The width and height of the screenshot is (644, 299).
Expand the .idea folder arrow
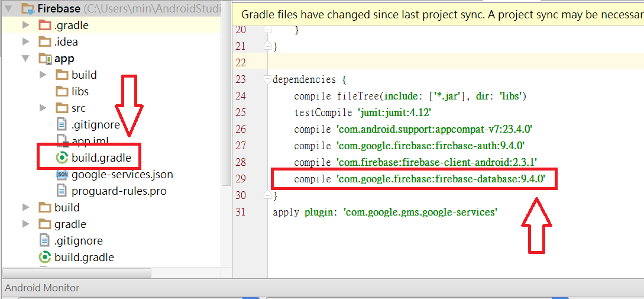(x=26, y=41)
